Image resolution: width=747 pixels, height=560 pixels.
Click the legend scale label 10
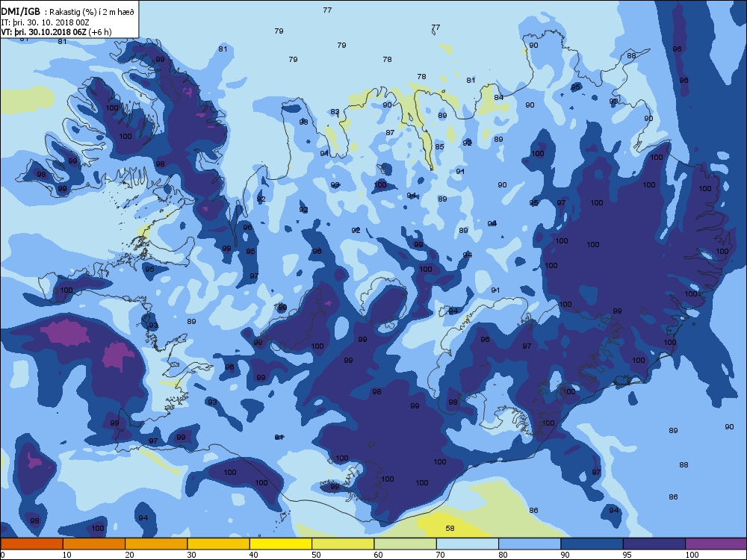pos(66,554)
